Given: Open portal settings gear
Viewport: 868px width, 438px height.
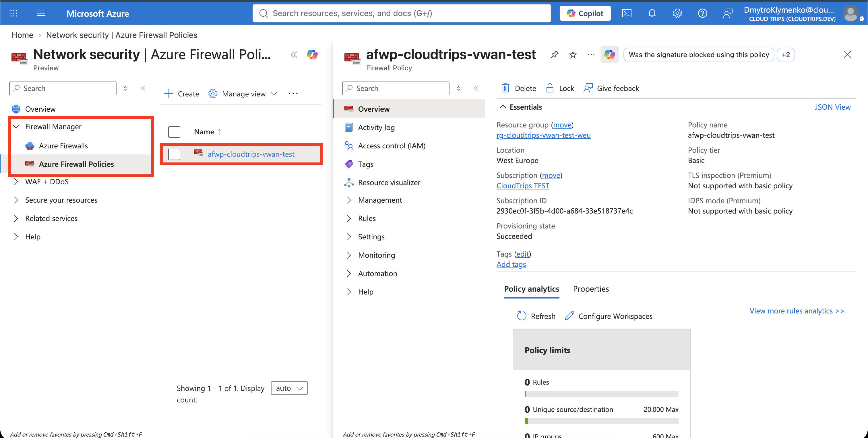Looking at the screenshot, I should click(677, 13).
